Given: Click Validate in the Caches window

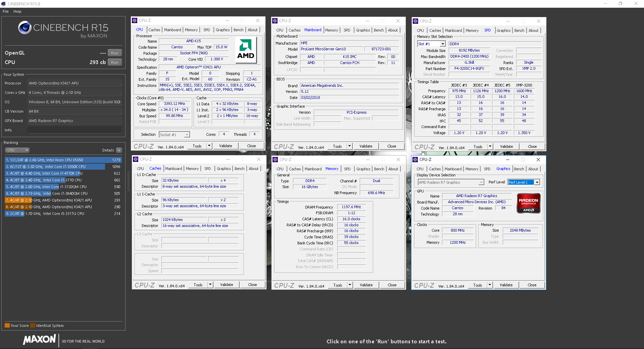Looking at the screenshot, I should (227, 285).
